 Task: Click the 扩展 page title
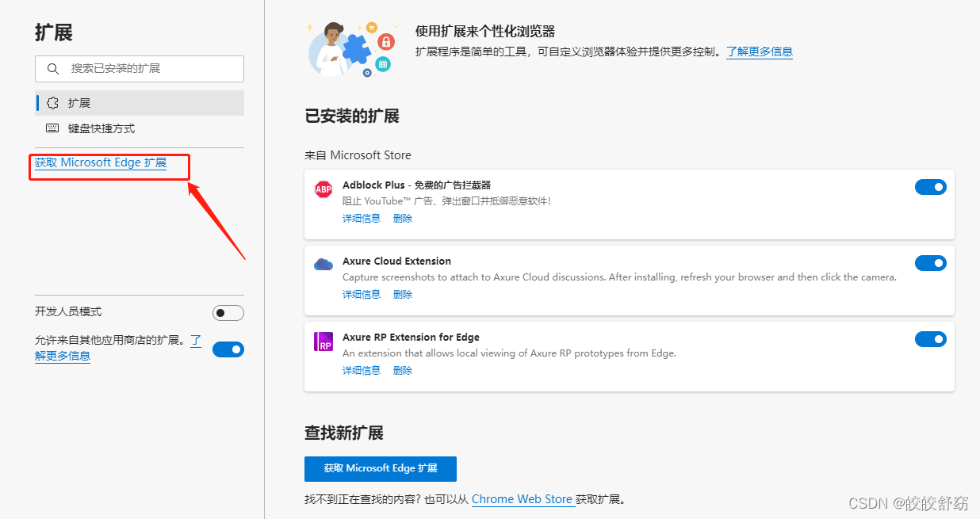click(x=54, y=32)
